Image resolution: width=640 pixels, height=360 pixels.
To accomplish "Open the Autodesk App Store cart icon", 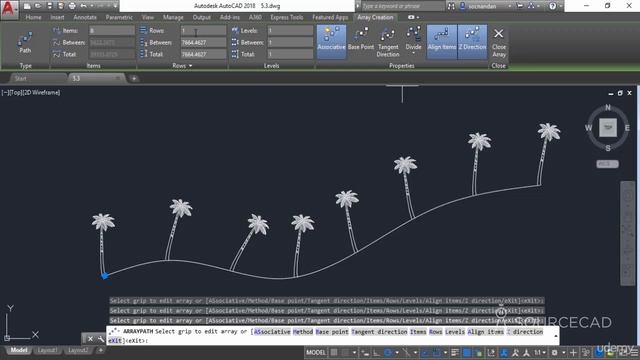I will pyautogui.click(x=520, y=6).
